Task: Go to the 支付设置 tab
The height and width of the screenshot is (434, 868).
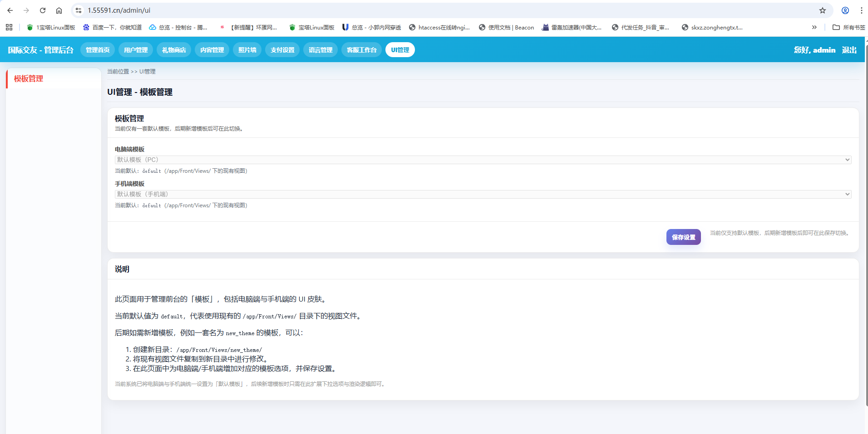Action: 282,50
